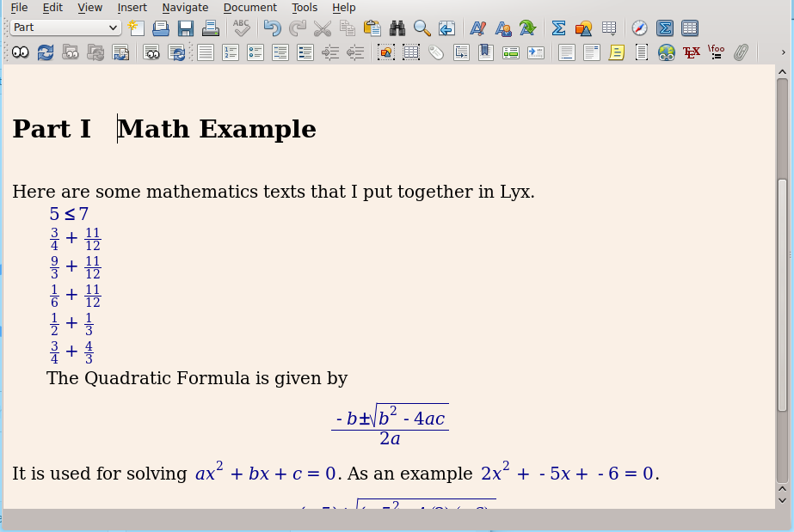Image resolution: width=794 pixels, height=532 pixels.
Task: Insert TeX code
Action: [x=691, y=52]
